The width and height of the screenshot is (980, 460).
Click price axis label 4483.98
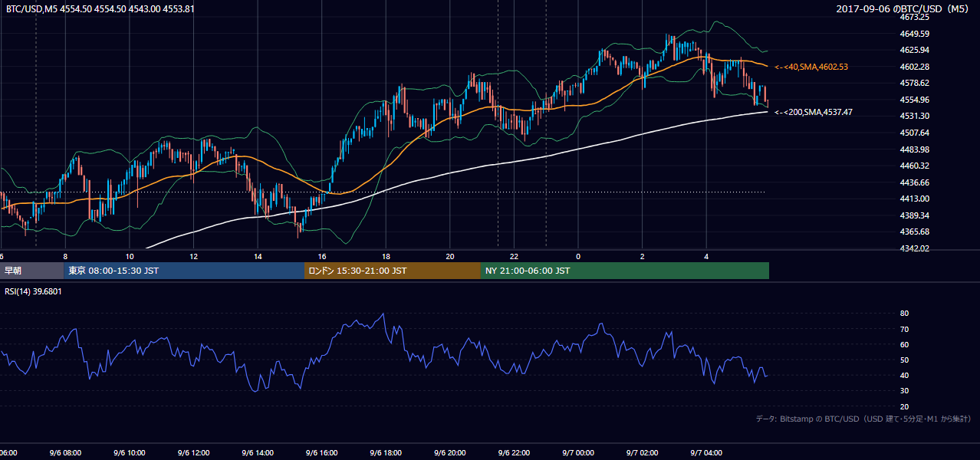916,149
